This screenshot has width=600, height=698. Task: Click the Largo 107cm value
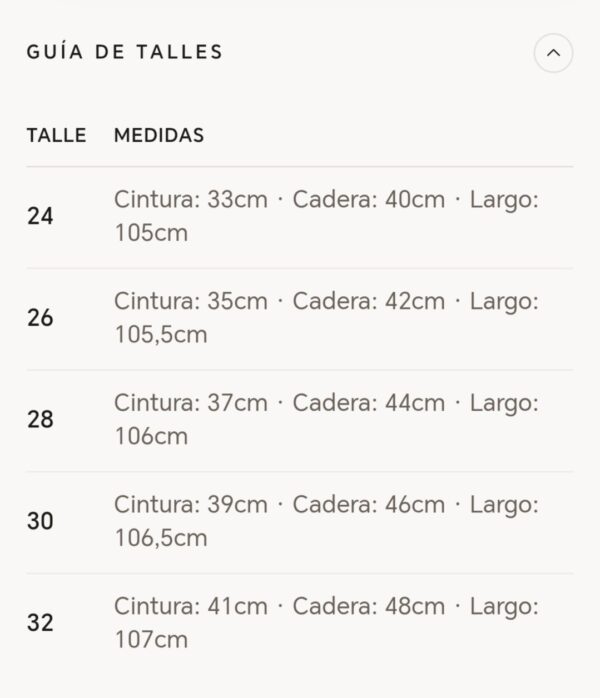pyautogui.click(x=151, y=640)
